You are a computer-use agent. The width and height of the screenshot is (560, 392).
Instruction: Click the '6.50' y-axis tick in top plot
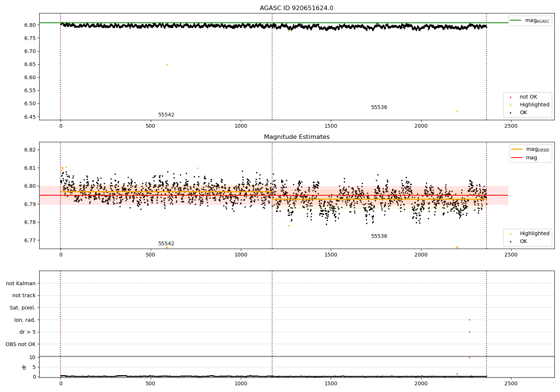[x=30, y=104]
